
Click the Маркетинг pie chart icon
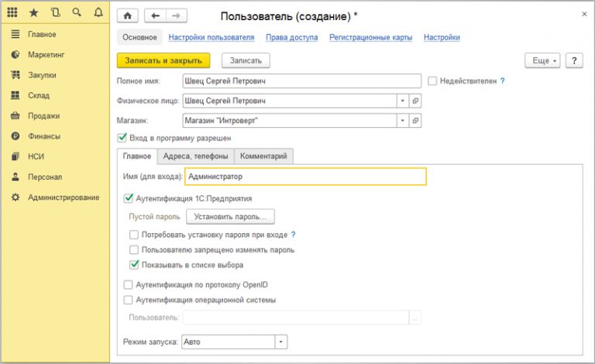(15, 54)
